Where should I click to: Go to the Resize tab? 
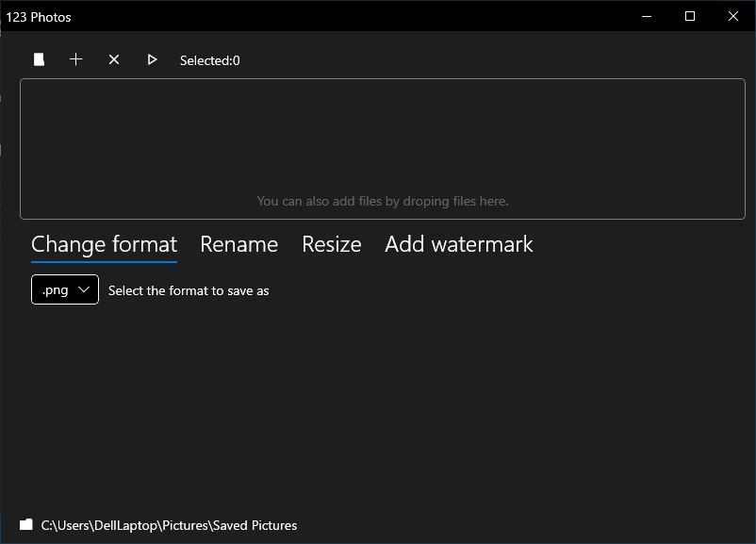coord(332,244)
